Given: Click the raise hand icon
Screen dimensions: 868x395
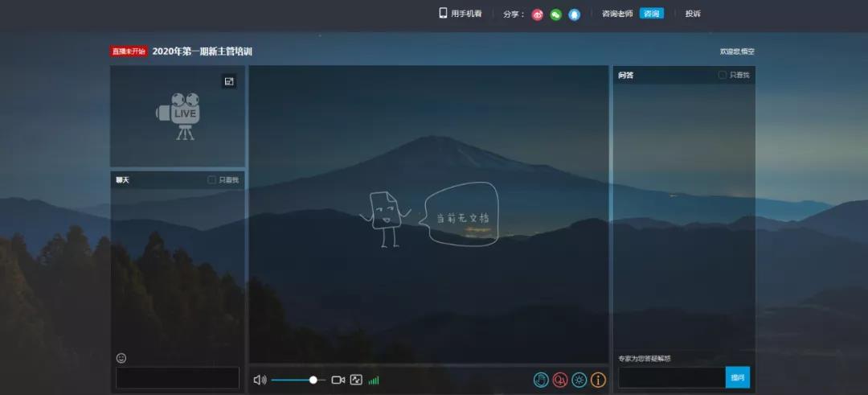Looking at the screenshot, I should [541, 380].
